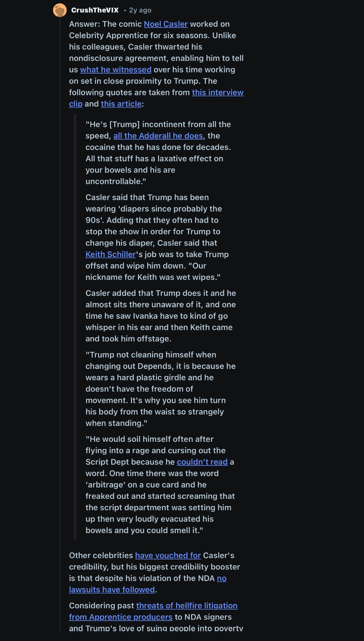
Task: Open 'threats of hellfire litigation' link
Action: pyautogui.click(x=187, y=606)
